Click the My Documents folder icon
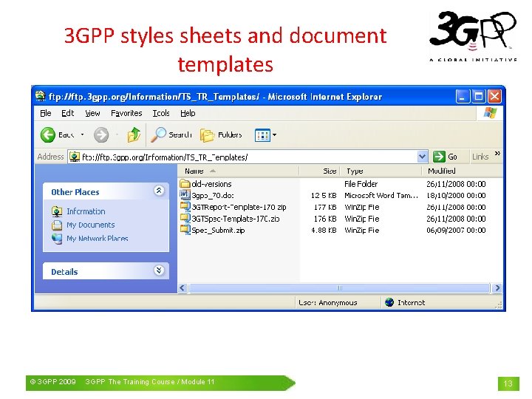532x399 pixels. tap(57, 225)
